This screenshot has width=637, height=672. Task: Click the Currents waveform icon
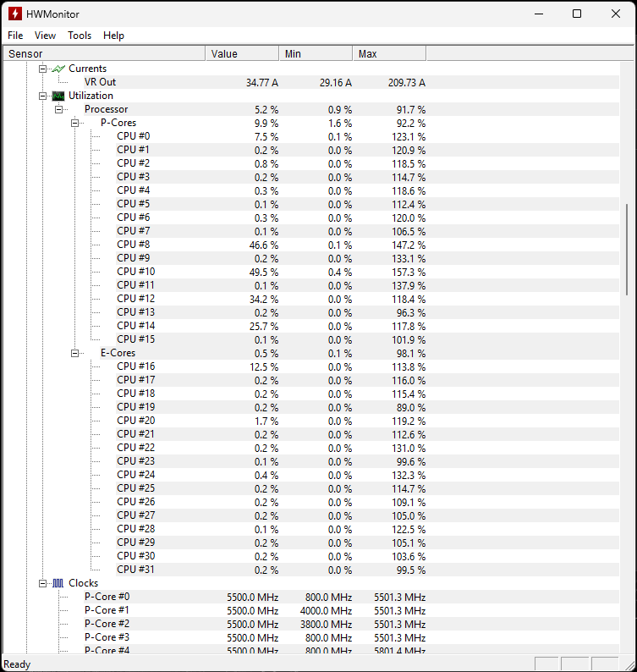tap(58, 69)
